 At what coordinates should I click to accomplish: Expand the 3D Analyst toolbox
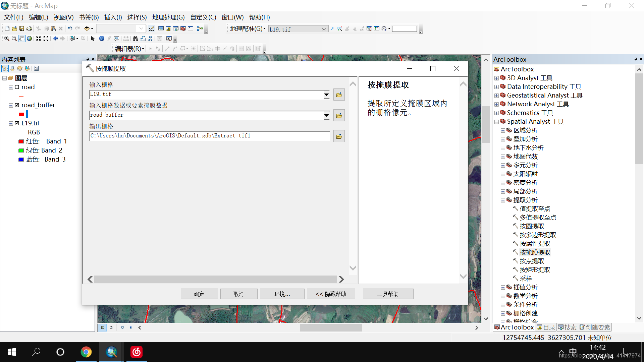click(496, 78)
